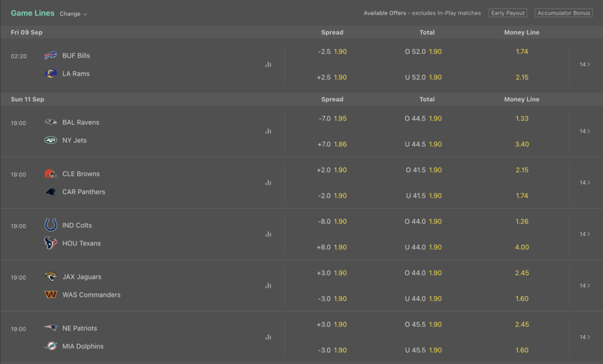Click the IND Colts horseshoe logo
This screenshot has height=364, width=603.
click(x=51, y=225)
